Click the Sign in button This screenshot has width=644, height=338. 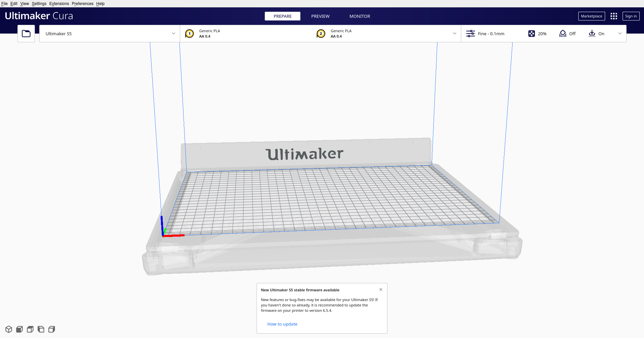631,16
